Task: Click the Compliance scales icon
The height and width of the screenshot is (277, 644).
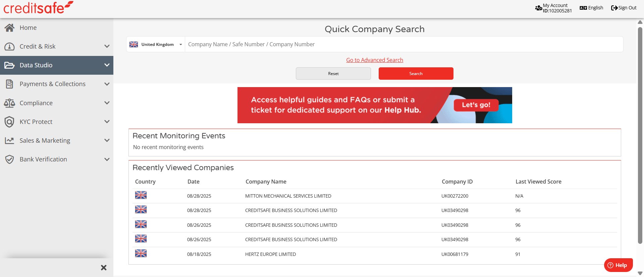Action: pyautogui.click(x=9, y=103)
